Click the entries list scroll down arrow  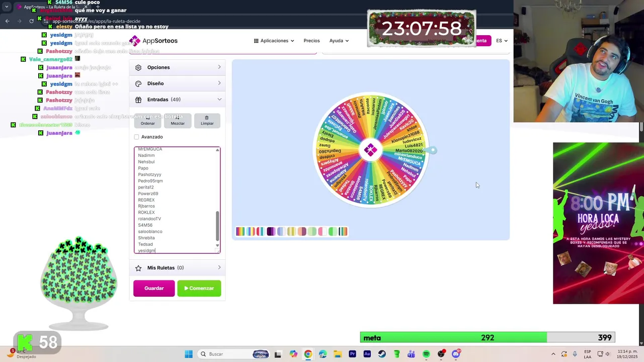217,245
